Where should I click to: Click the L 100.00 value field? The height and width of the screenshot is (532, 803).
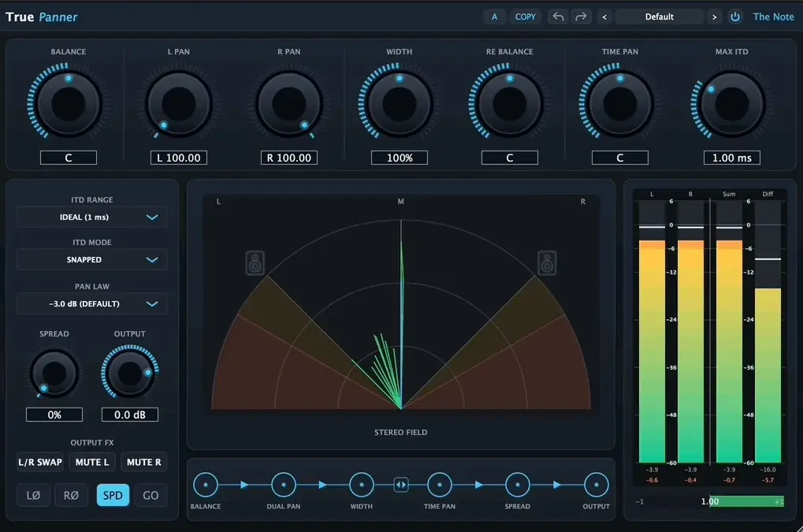(x=179, y=158)
